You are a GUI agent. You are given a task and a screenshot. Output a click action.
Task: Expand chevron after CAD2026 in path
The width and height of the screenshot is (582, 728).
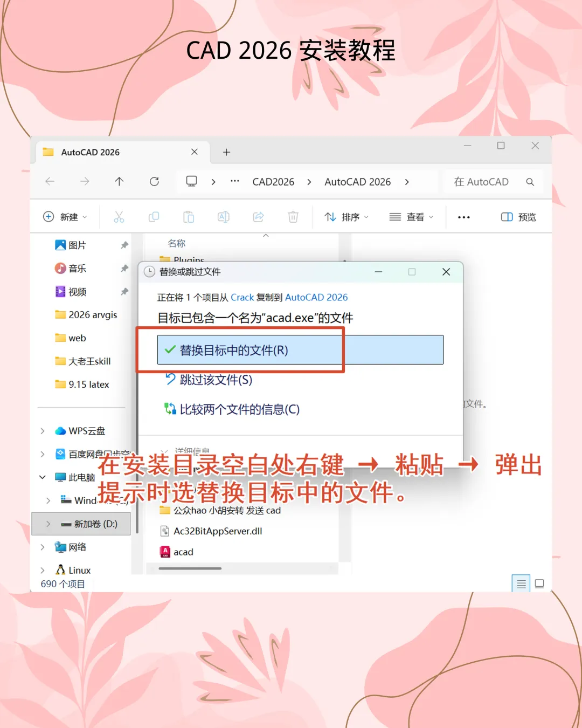(x=309, y=182)
